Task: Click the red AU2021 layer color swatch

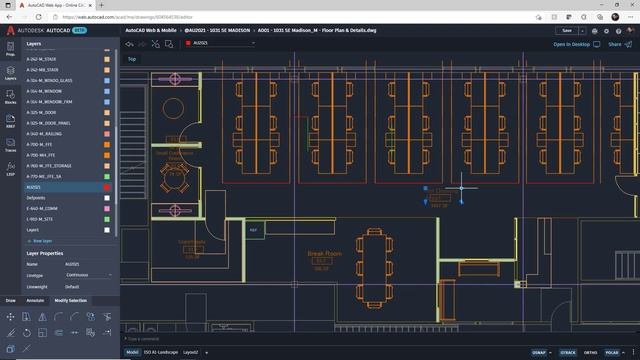Action: (107, 187)
